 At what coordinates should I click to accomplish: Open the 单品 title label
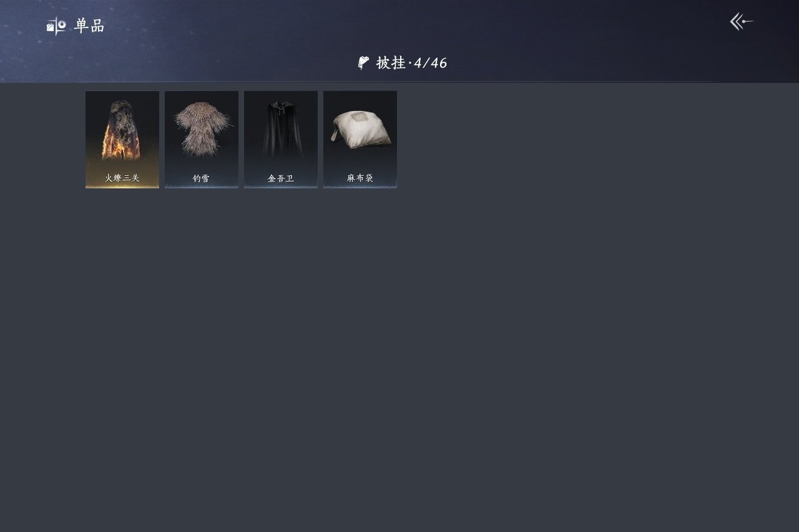89,26
